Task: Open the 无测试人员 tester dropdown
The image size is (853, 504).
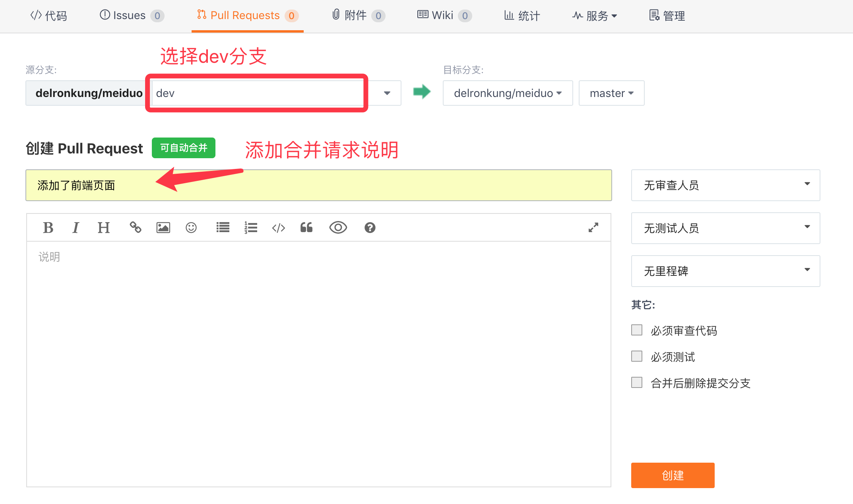Action: click(x=726, y=228)
